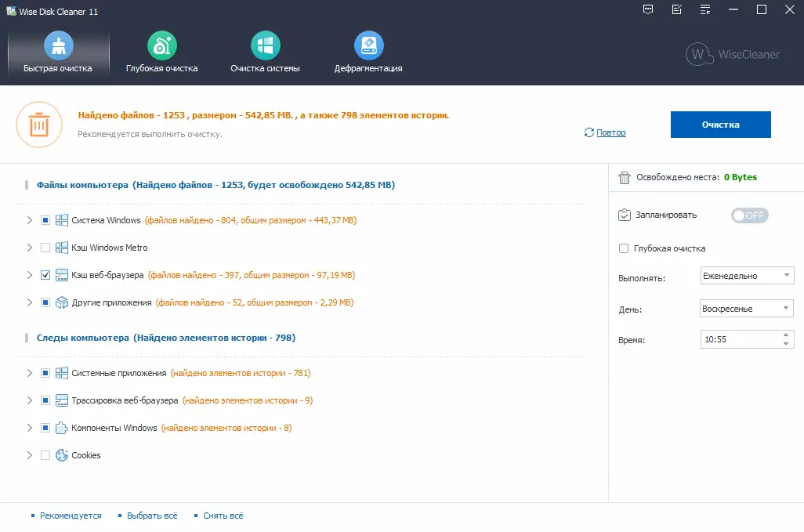
Task: Maximize the Wise Disk Cleaner window
Action: tap(762, 9)
